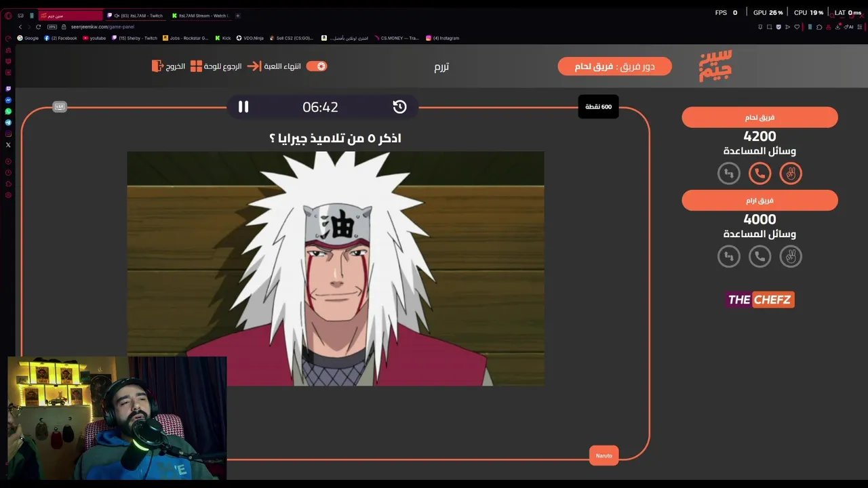The width and height of the screenshot is (868, 488).
Task: Open the VDO.Ninja bookmark
Action: 250,38
